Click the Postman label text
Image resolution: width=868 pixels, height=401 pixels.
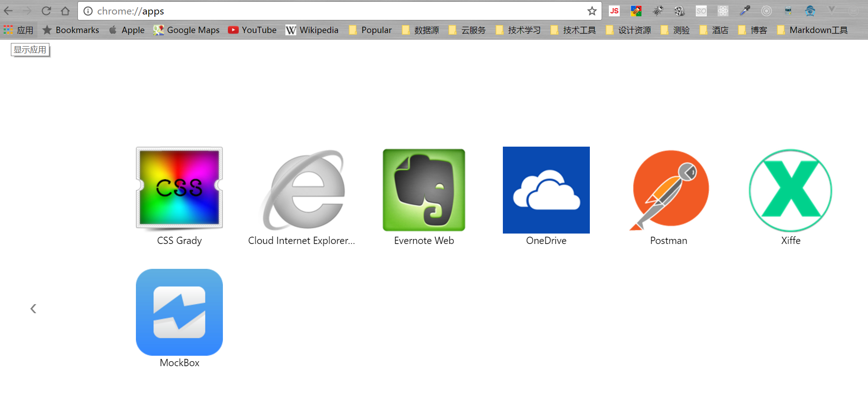669,241
